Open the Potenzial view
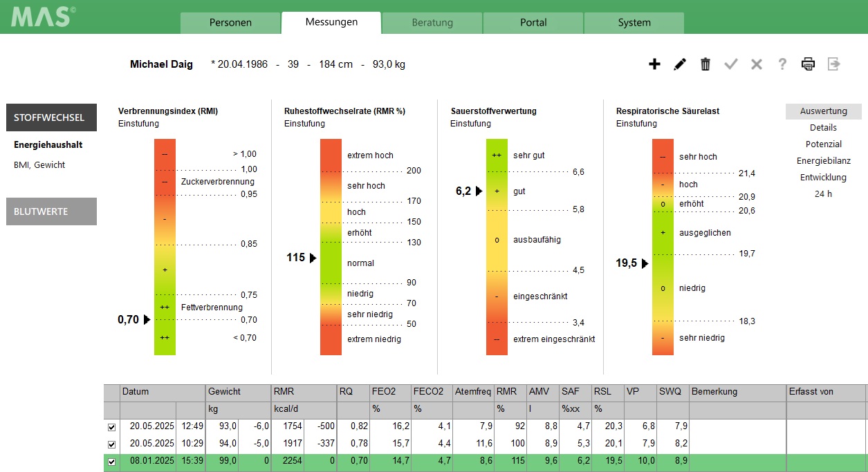The image size is (868, 472). 823,144
